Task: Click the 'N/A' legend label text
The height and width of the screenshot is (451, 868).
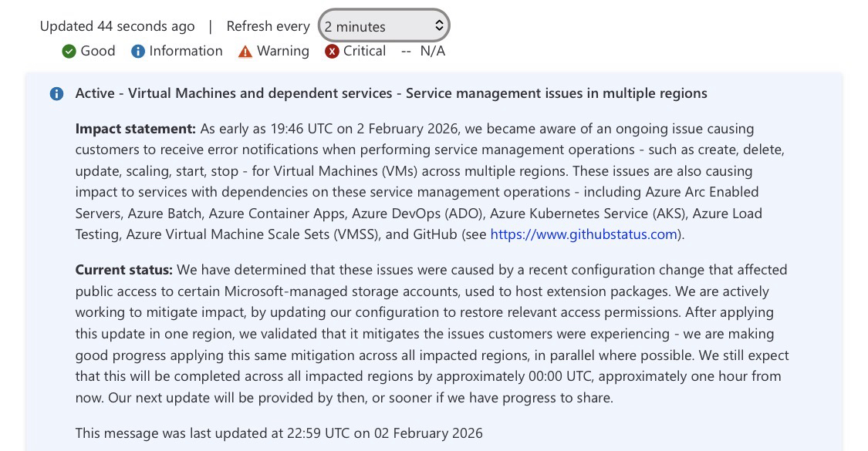Action: 432,51
